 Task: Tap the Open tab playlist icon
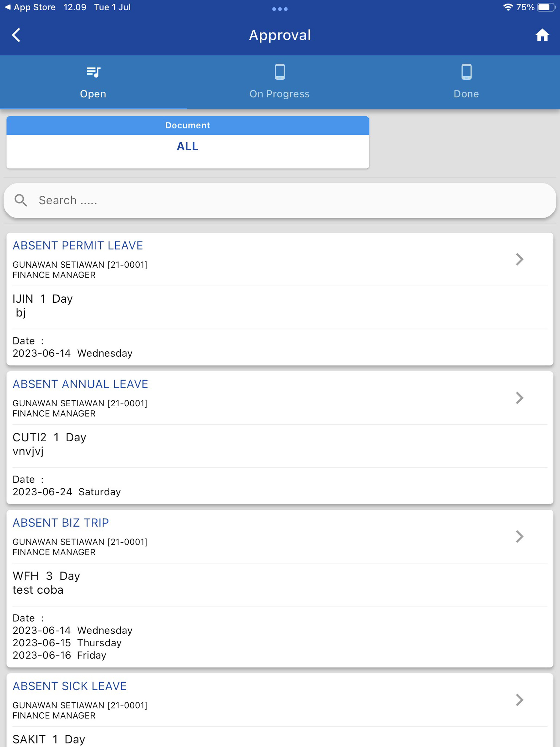pyautogui.click(x=93, y=72)
